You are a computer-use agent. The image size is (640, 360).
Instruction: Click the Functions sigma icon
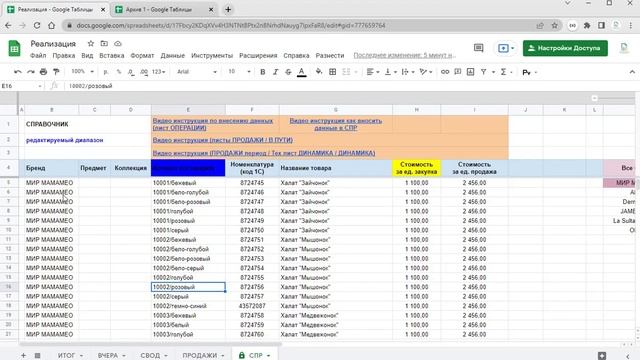click(503, 72)
